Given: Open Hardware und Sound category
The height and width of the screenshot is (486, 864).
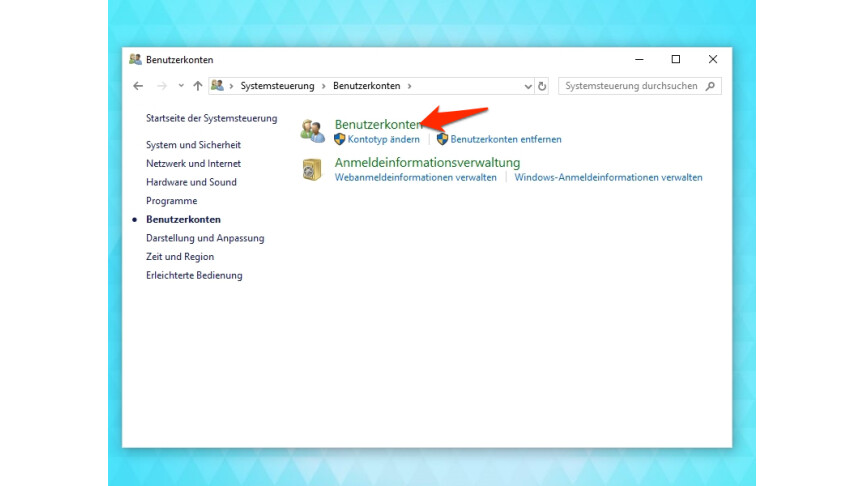Looking at the screenshot, I should click(191, 182).
